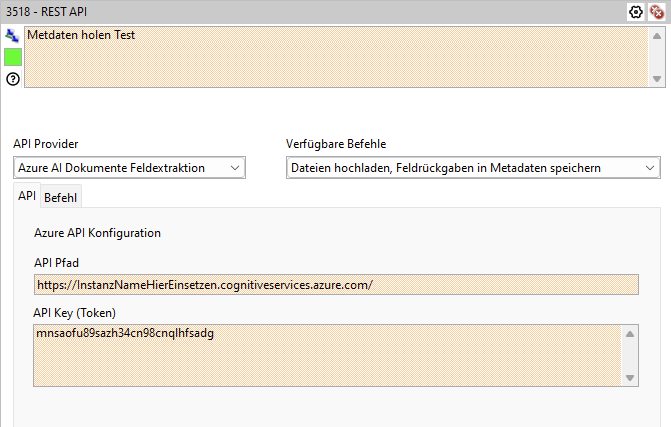Switch to the Befehl tab
Viewport: 671px width, 427px height.
pos(61,197)
